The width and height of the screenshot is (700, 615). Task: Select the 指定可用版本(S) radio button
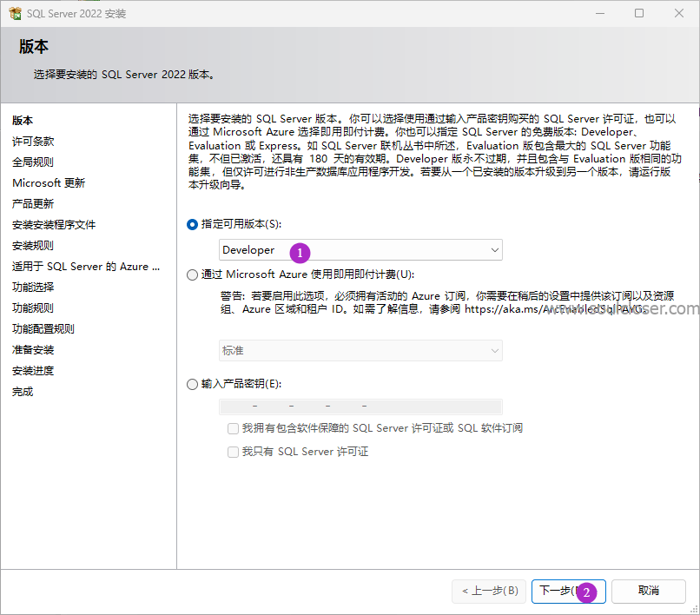pos(193,224)
